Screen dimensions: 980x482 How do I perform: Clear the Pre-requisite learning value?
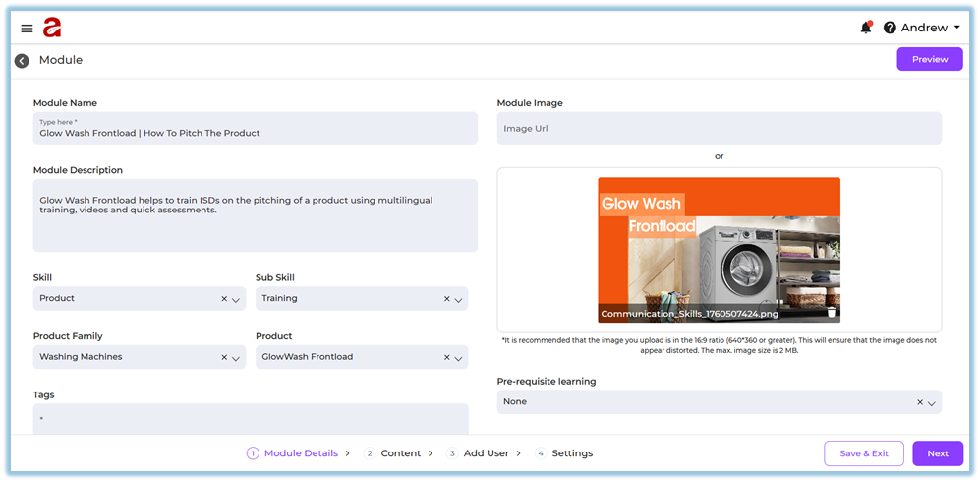(920, 402)
